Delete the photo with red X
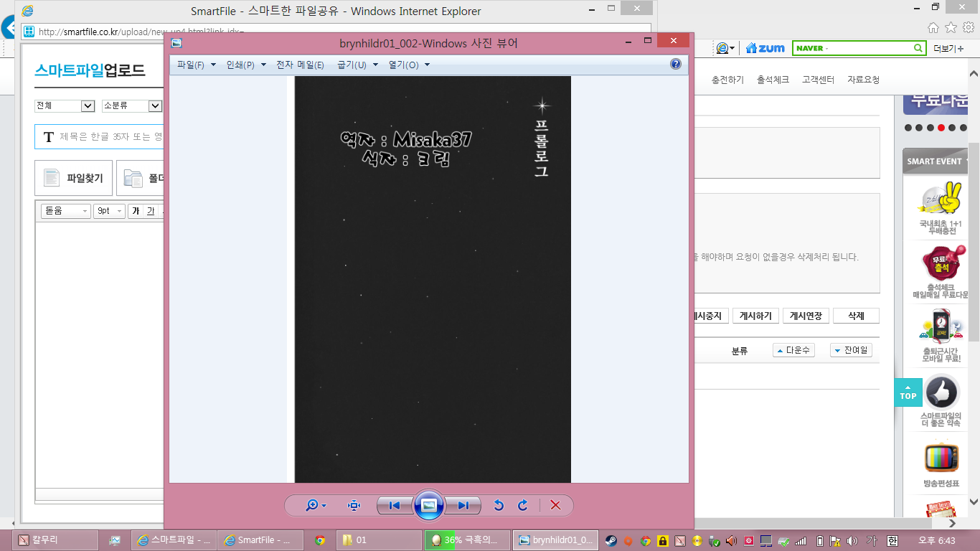This screenshot has width=980, height=551. (555, 505)
